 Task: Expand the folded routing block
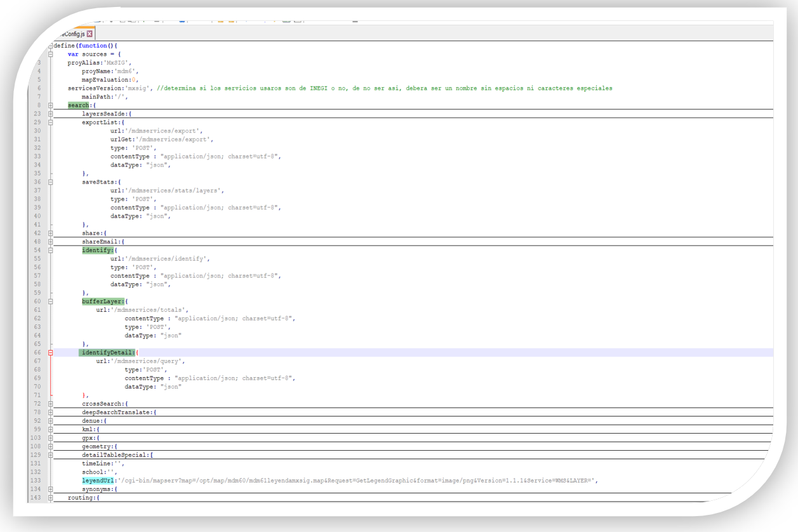tap(50, 498)
